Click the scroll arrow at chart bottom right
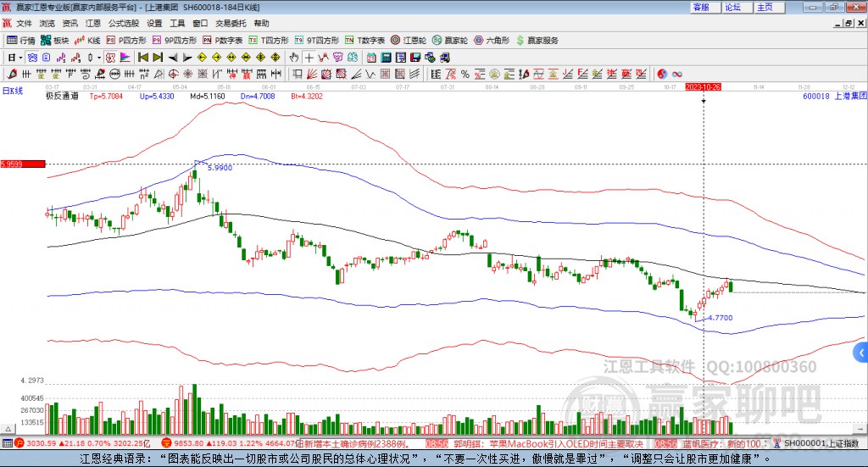The width and height of the screenshot is (868, 467). point(861,429)
